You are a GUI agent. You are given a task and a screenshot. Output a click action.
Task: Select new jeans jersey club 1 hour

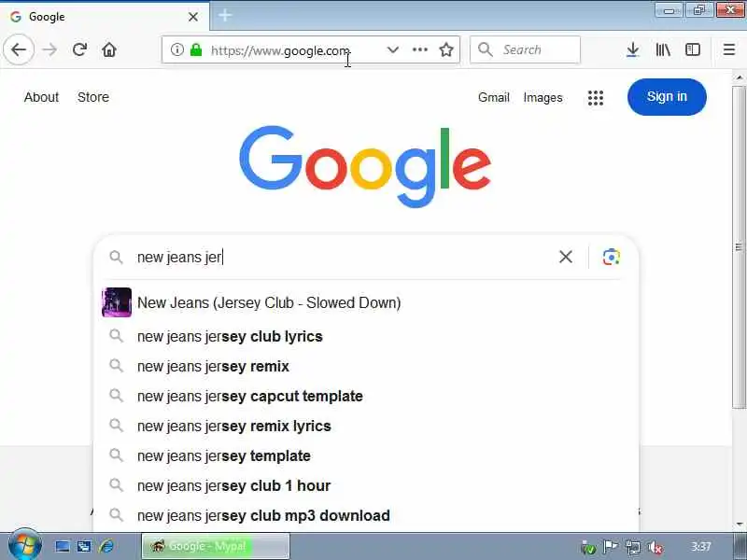click(x=366, y=485)
